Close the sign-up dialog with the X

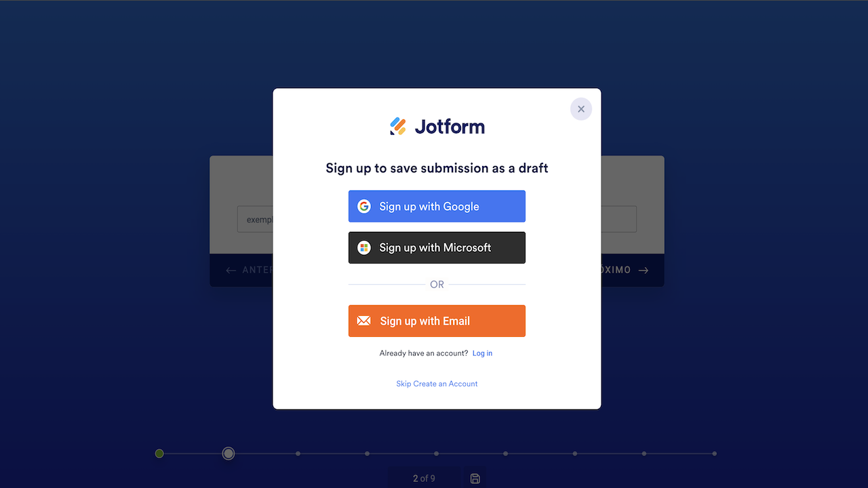point(580,109)
